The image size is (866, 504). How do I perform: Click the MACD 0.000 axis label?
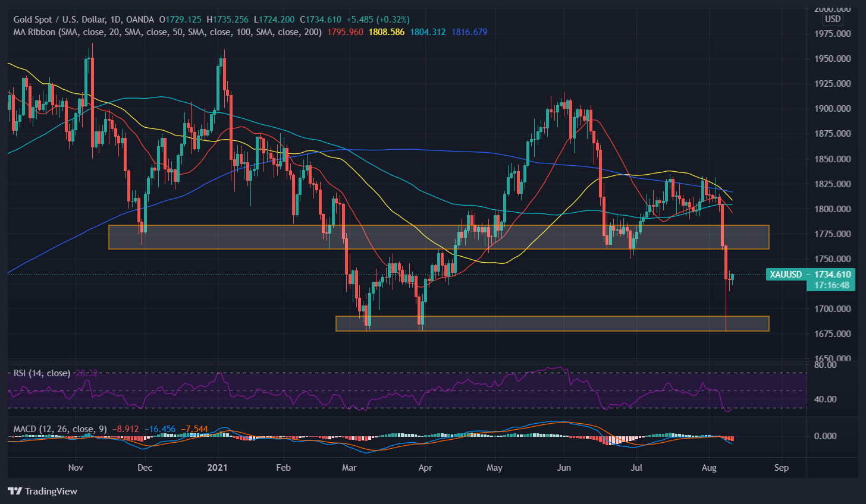[825, 436]
